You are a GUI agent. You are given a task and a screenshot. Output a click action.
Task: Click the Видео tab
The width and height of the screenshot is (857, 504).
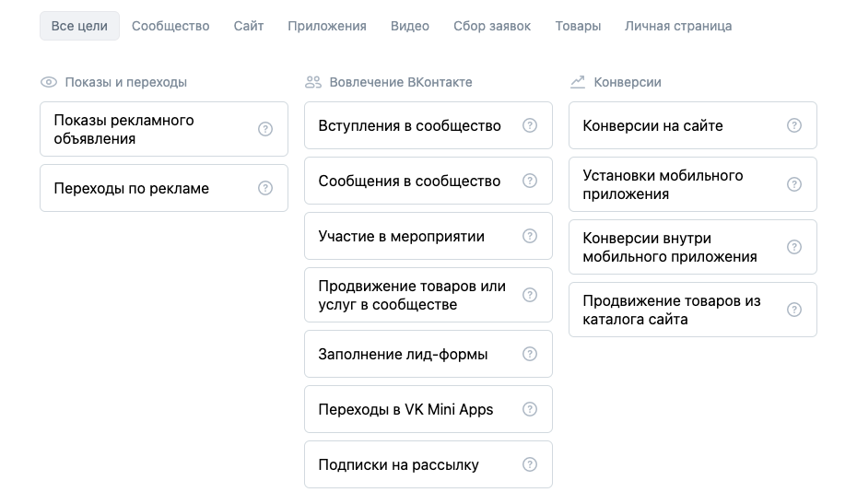tap(410, 26)
